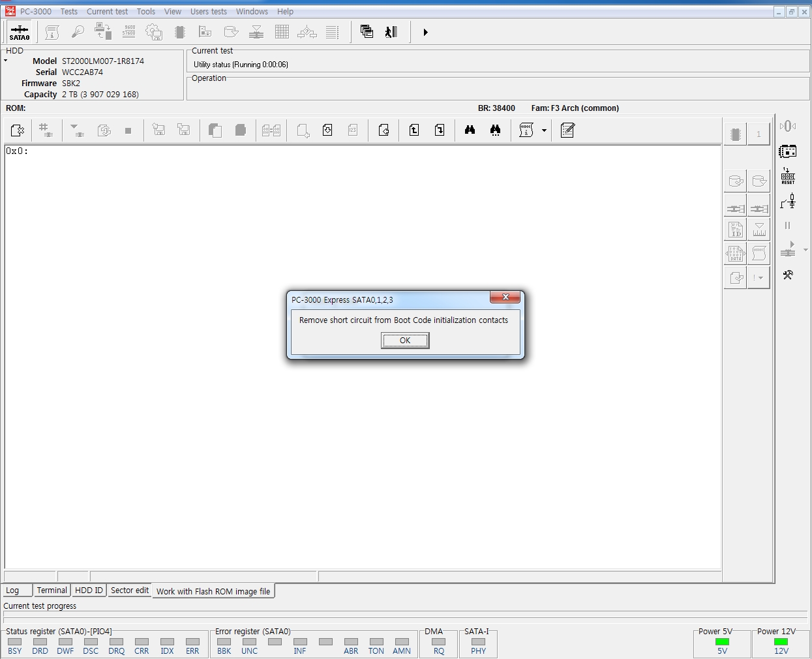Switch to the Sector edit tab
The height and width of the screenshot is (659, 812).
130,590
